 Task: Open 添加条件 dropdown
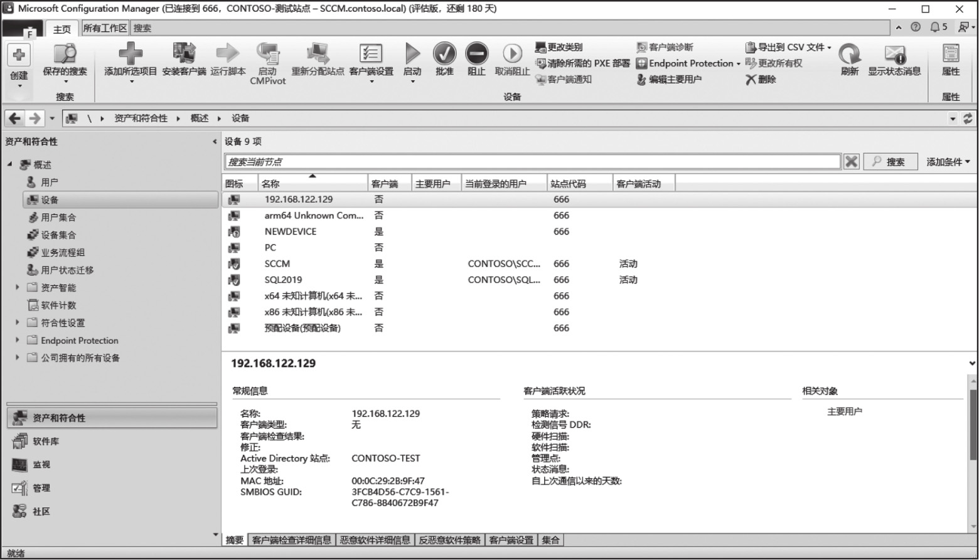point(948,162)
